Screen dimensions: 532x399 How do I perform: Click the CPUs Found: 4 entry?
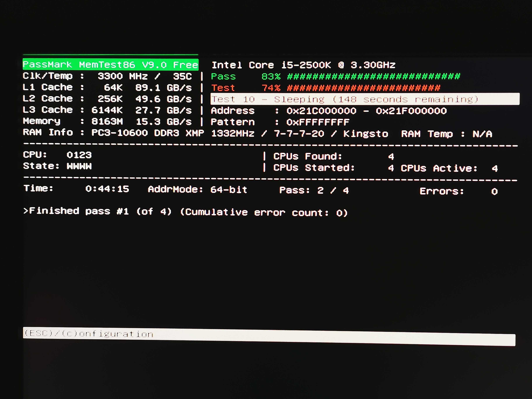(334, 157)
